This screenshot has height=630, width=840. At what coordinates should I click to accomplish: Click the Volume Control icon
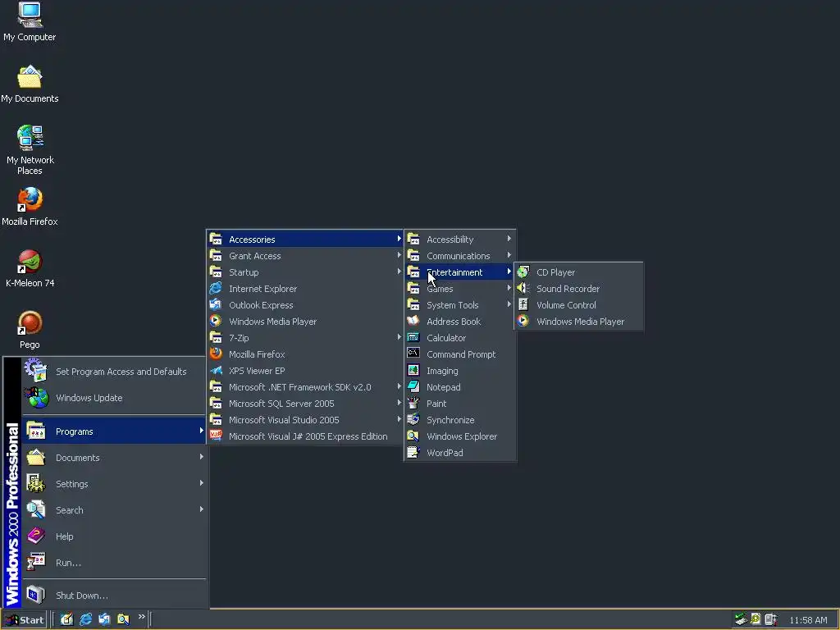[523, 305]
